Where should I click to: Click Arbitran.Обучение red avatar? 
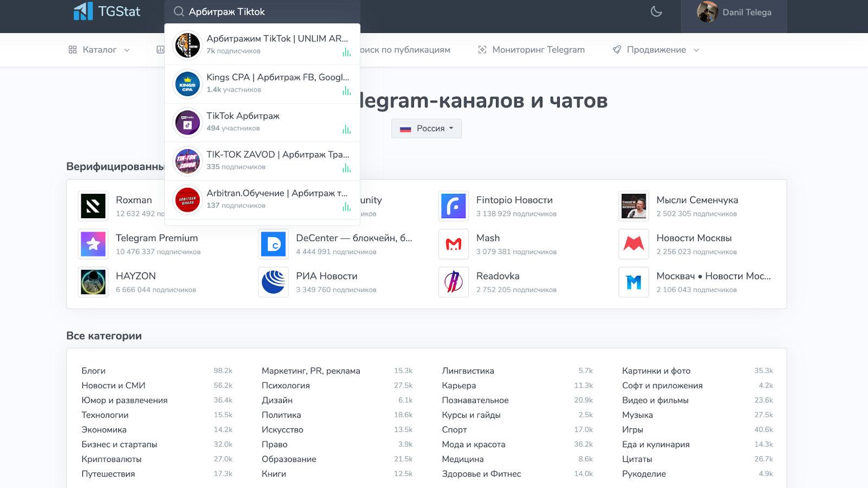point(187,199)
